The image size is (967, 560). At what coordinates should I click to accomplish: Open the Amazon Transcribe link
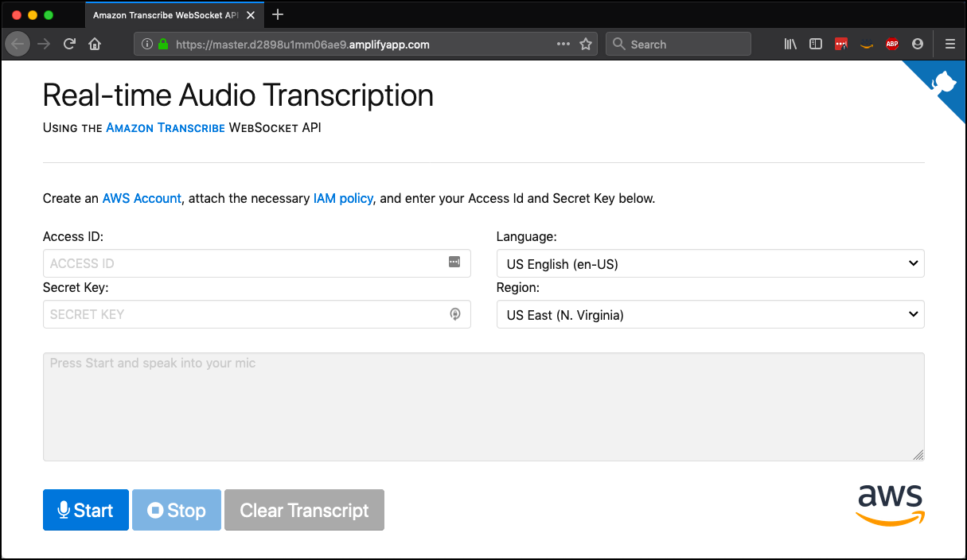(x=166, y=127)
